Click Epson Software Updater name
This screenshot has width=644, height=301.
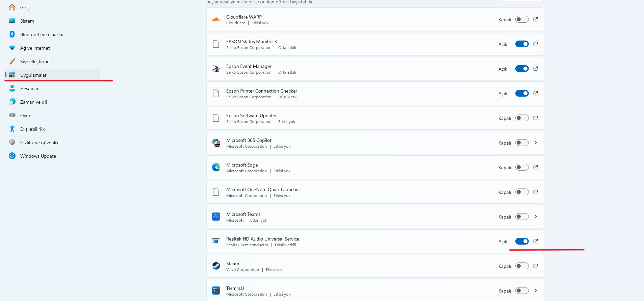[251, 116]
